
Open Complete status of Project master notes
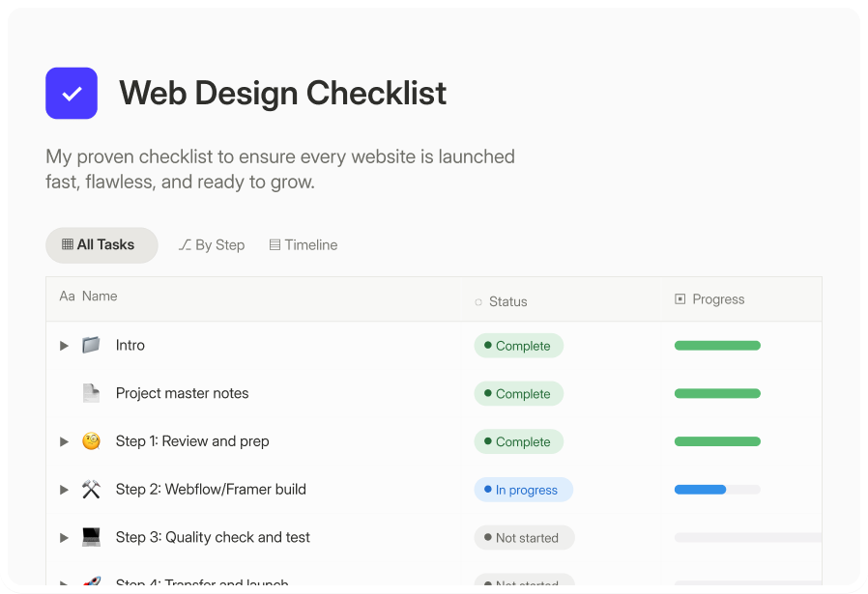519,394
